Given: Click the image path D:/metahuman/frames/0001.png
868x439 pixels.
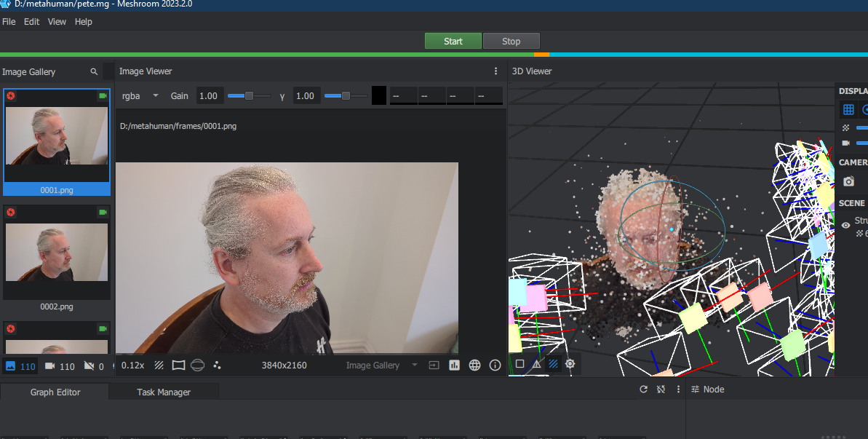Looking at the screenshot, I should click(178, 126).
